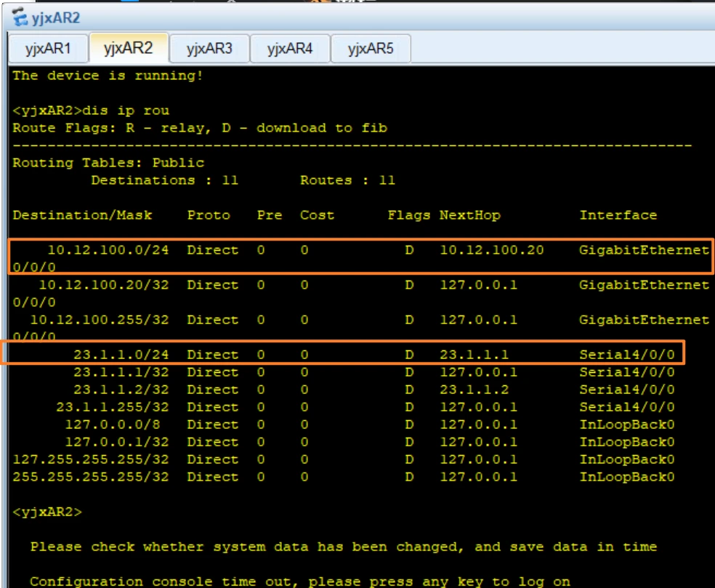715x588 pixels.
Task: Click the 'Configuration console time out' message
Action: 299,581
